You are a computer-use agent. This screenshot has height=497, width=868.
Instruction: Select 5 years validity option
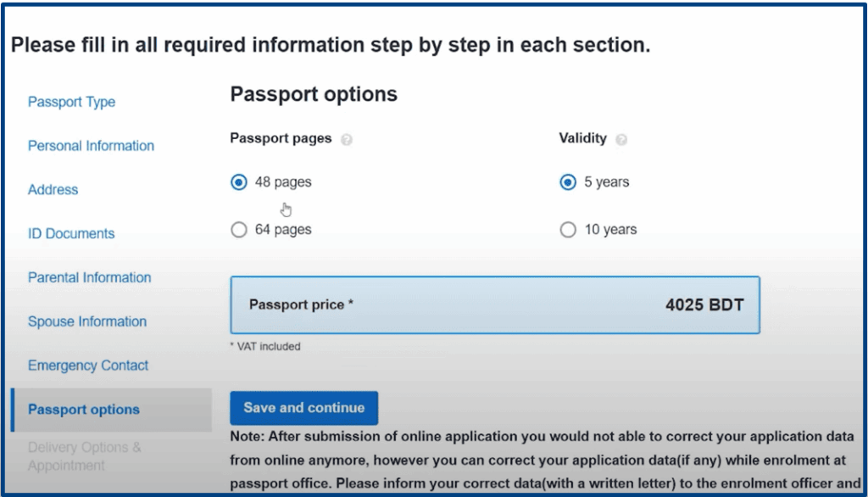(568, 182)
